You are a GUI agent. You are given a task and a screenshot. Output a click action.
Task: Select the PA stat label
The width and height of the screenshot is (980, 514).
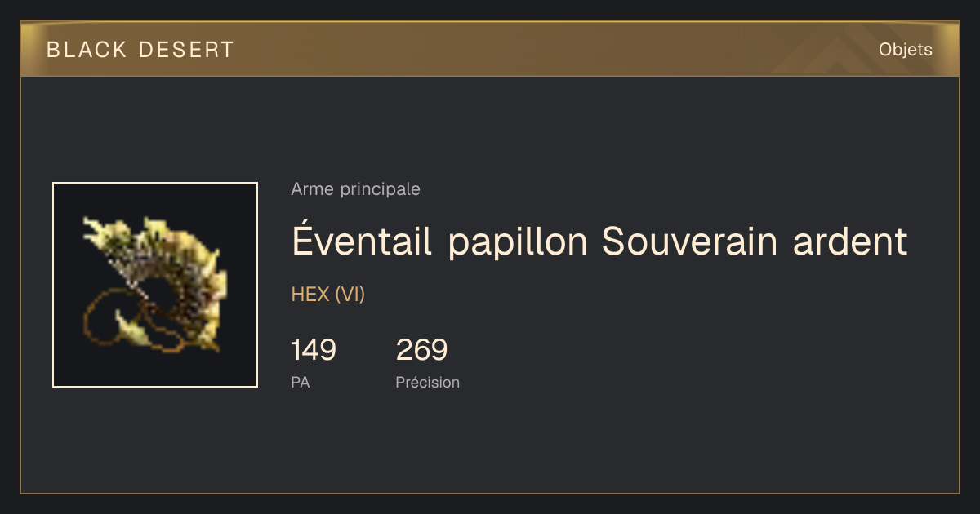click(300, 382)
